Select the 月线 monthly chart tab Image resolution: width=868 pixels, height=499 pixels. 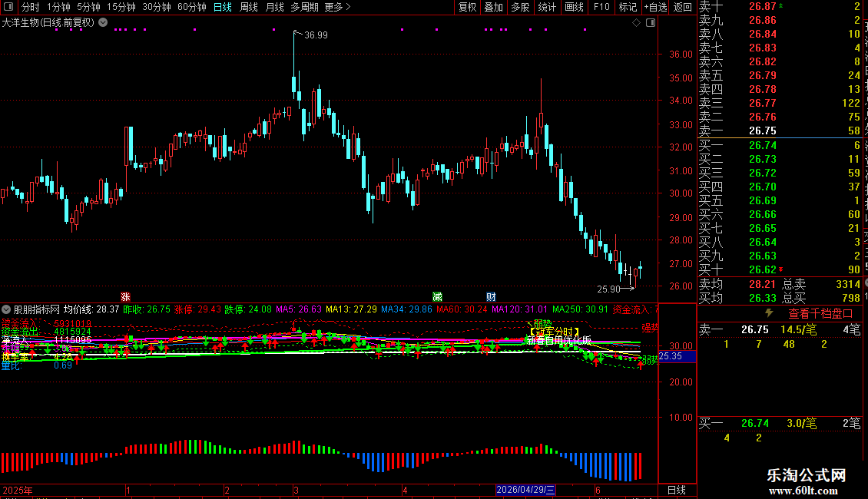point(274,7)
